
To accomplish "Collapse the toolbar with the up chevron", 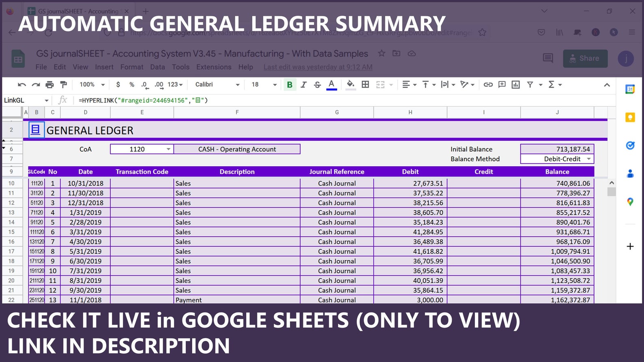I will pyautogui.click(x=607, y=85).
